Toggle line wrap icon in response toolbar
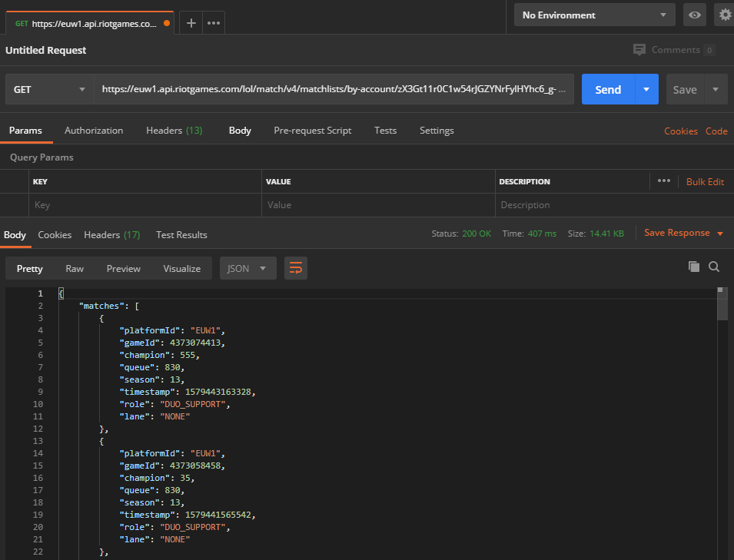The image size is (734, 560). coord(296,268)
